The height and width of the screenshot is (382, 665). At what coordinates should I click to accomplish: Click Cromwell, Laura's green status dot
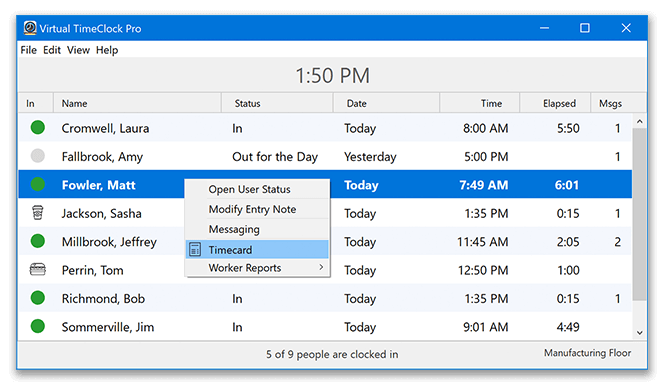(x=38, y=127)
